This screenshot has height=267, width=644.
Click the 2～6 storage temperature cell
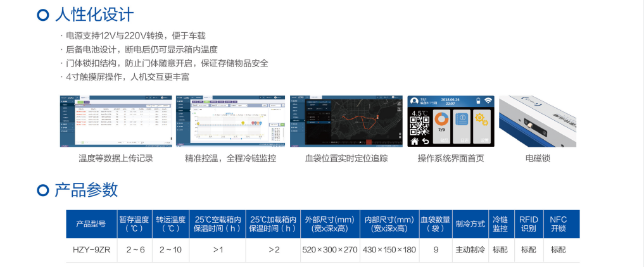(136, 249)
